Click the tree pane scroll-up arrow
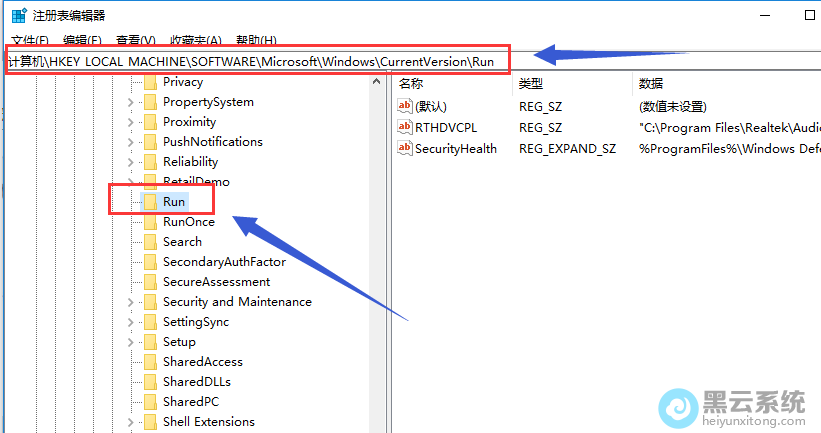 (376, 82)
